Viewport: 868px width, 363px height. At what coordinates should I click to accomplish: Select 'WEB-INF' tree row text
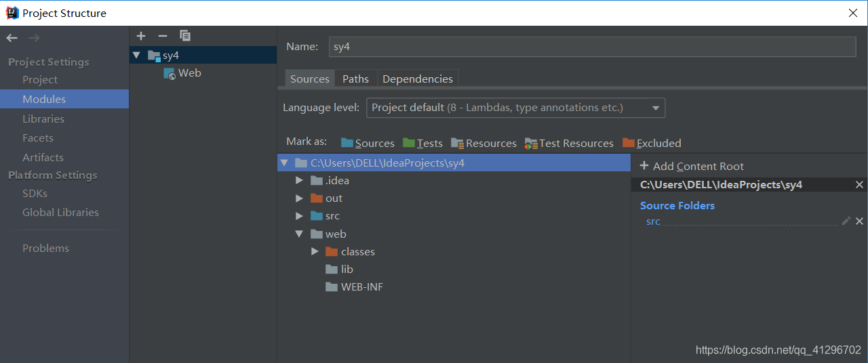[362, 287]
